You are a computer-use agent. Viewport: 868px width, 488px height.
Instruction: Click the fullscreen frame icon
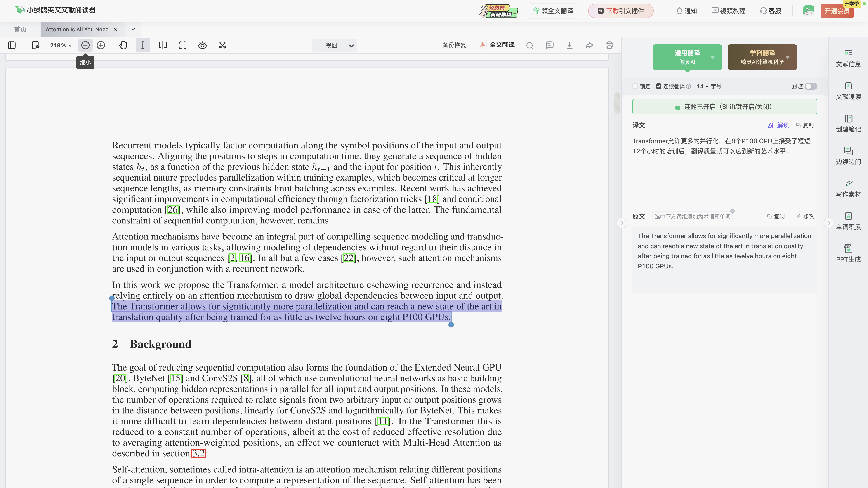tap(182, 45)
